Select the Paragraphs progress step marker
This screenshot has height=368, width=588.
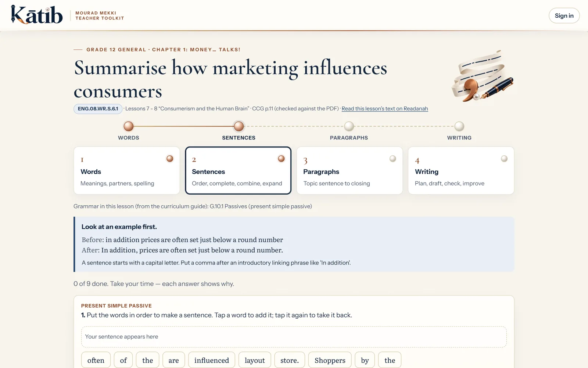click(x=349, y=126)
